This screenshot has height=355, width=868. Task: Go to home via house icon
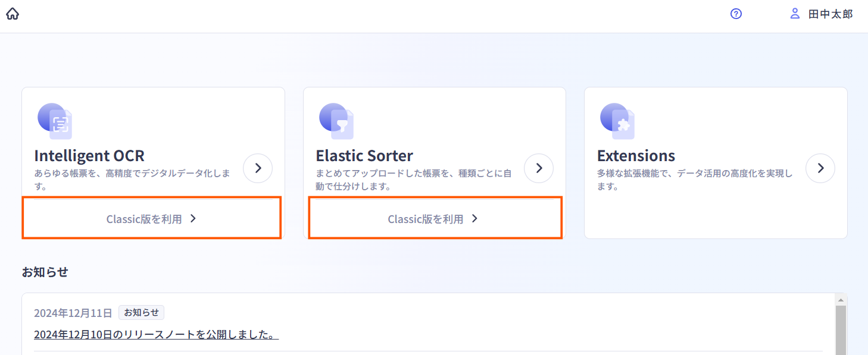point(13,14)
